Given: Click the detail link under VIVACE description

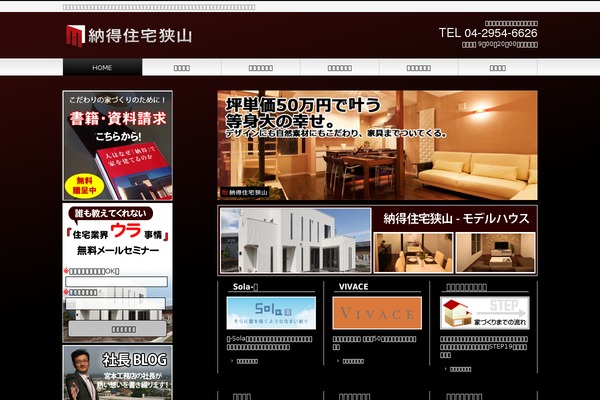Looking at the screenshot, I should (x=353, y=361).
